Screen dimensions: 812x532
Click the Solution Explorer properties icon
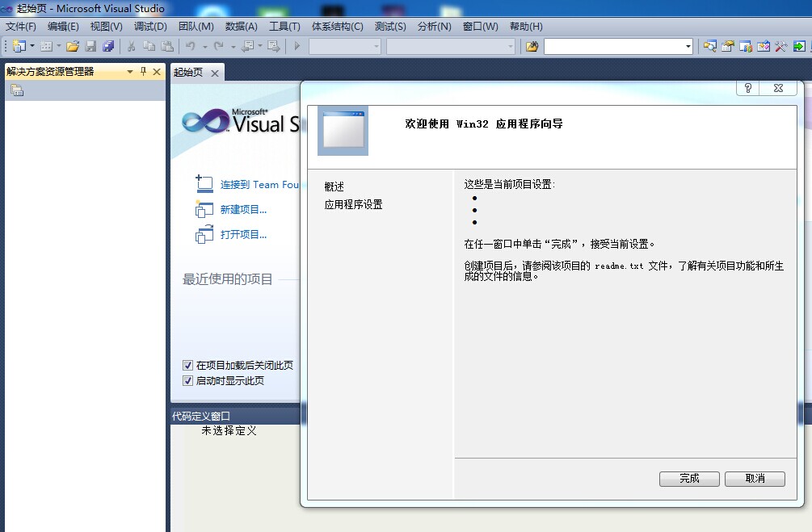(17, 90)
